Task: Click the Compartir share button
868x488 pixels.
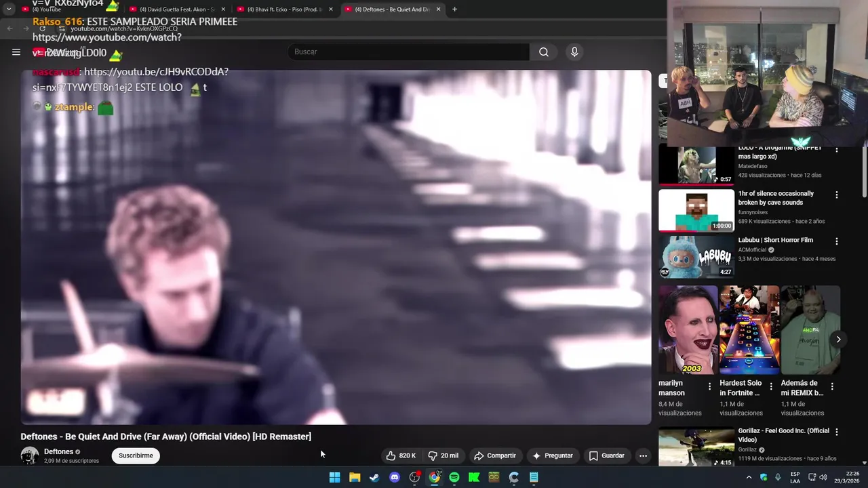Action: pos(495,455)
